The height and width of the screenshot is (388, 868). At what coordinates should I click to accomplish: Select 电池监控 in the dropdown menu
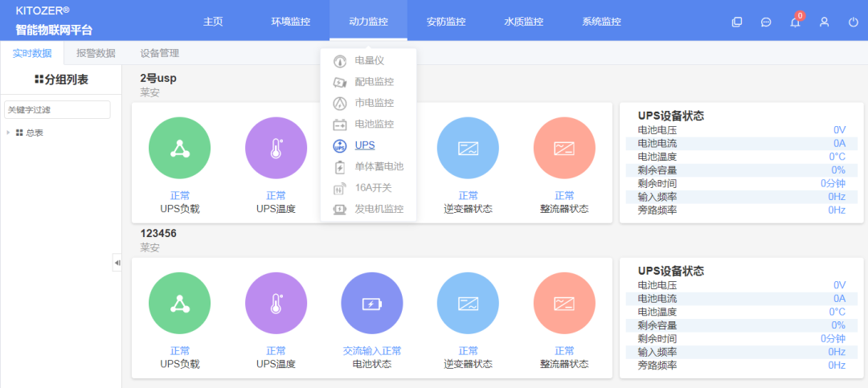point(374,125)
